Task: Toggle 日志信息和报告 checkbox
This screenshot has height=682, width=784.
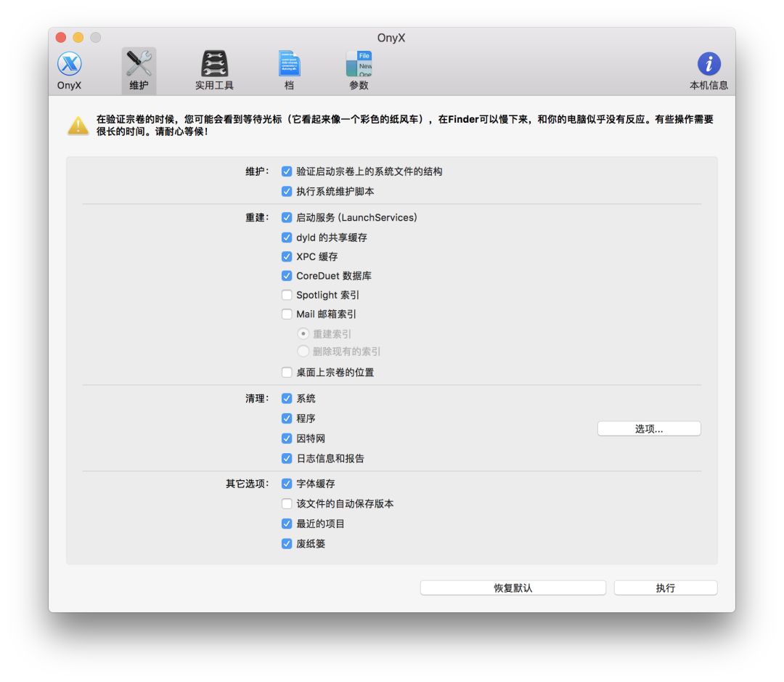Action: point(287,458)
